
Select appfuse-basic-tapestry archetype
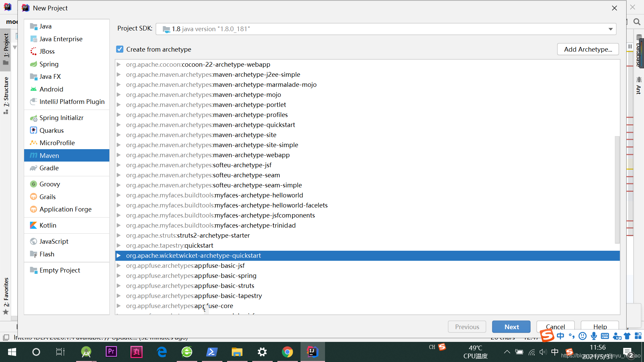tap(367, 296)
